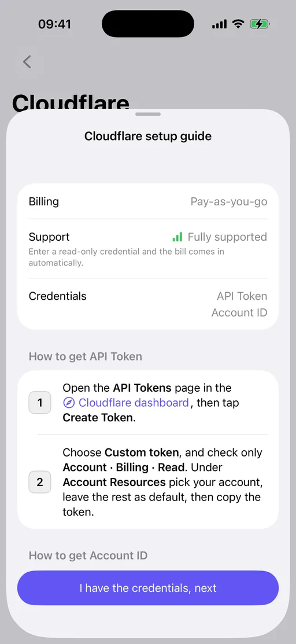The height and width of the screenshot is (644, 296).
Task: Tap the cellular signal strength icon
Action: click(x=219, y=25)
